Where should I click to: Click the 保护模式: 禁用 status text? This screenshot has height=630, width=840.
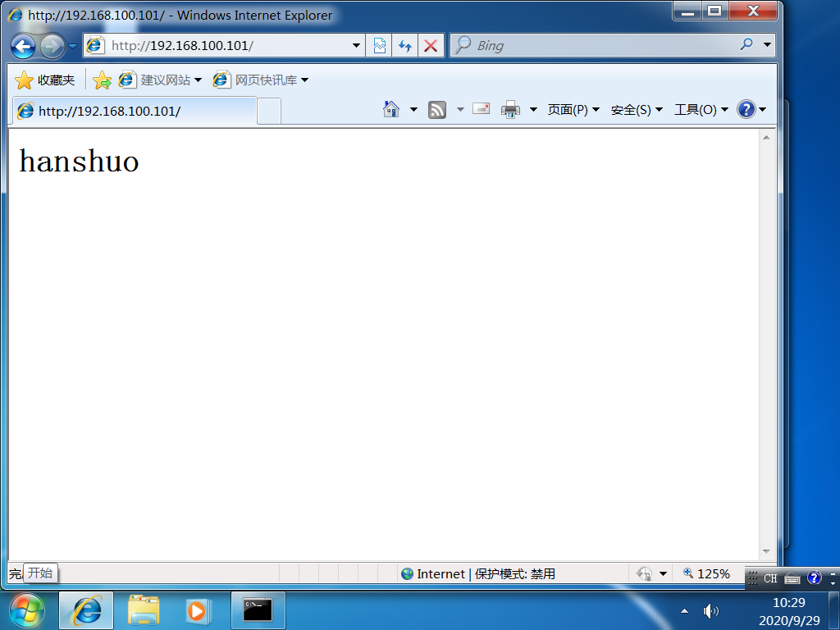click(515, 573)
